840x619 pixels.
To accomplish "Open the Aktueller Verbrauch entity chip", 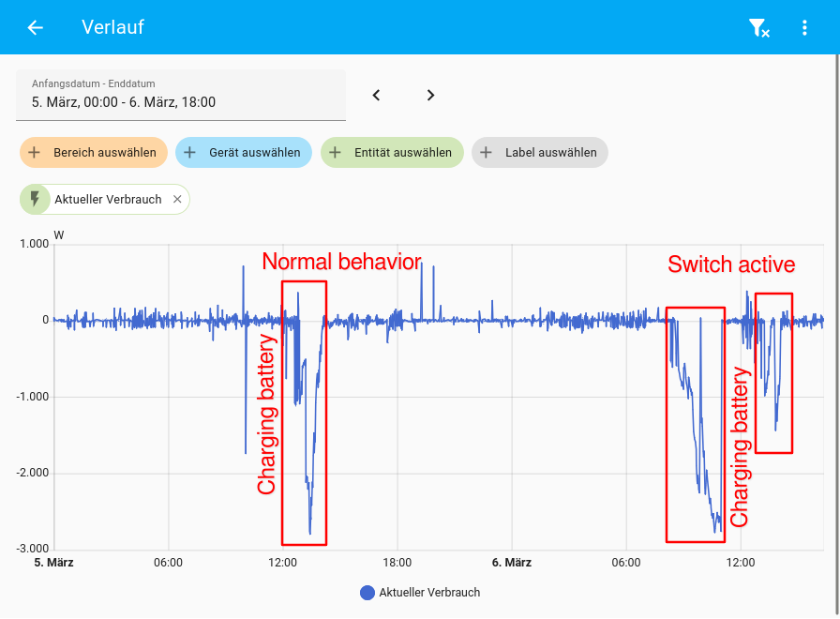I will point(105,200).
